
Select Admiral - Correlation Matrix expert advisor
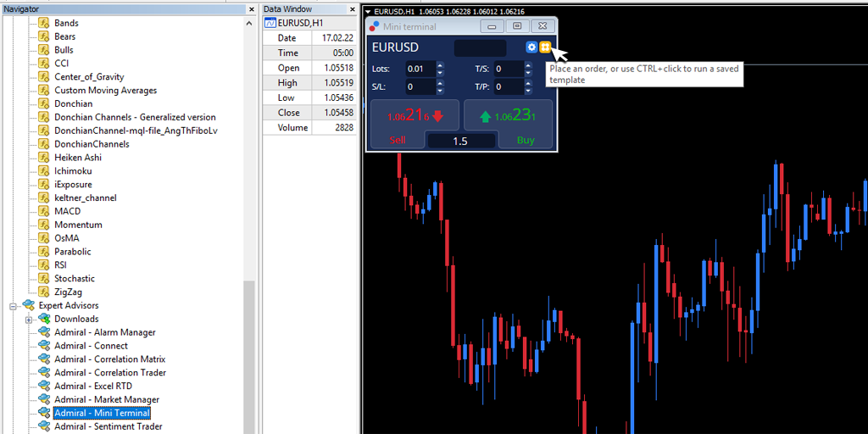point(109,359)
